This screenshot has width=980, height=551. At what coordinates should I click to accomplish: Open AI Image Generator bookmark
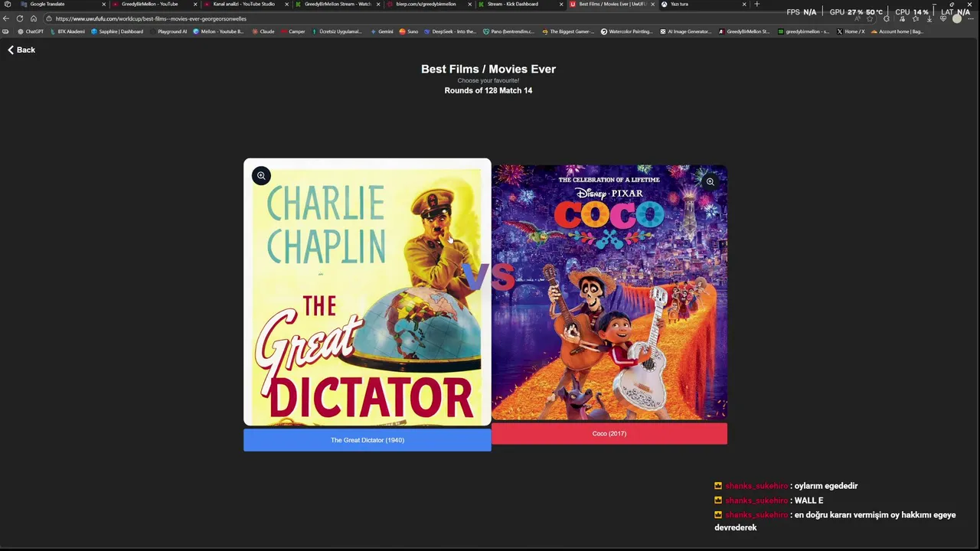coord(686,31)
